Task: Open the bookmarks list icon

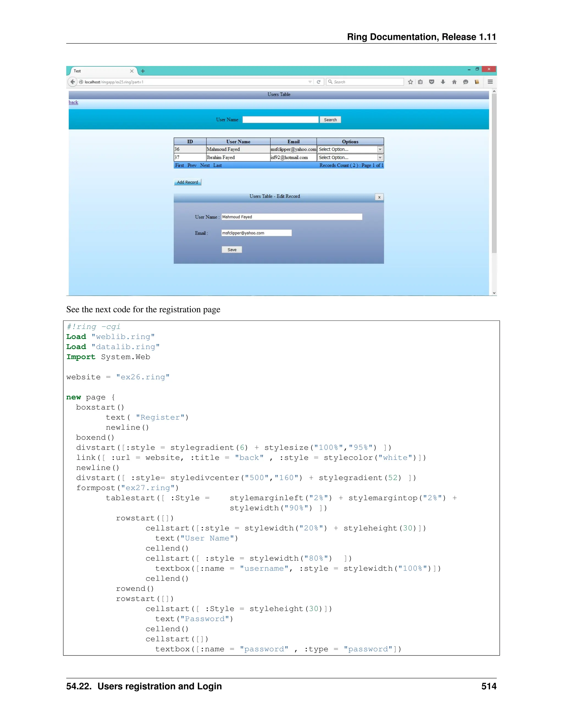Action: (420, 82)
